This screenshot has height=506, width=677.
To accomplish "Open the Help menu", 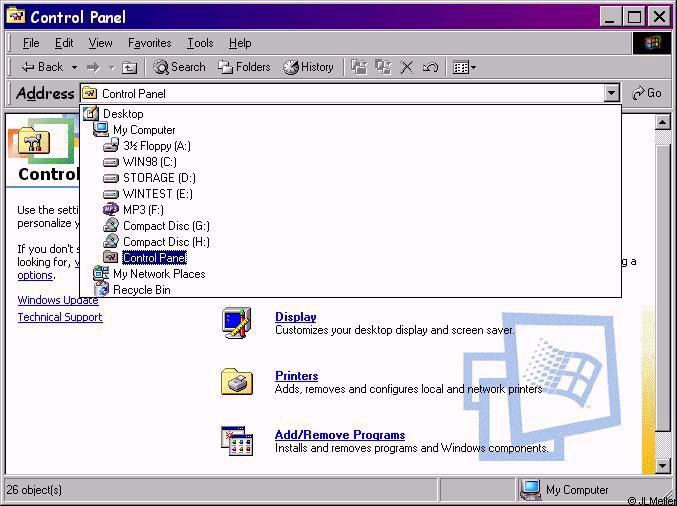I will pyautogui.click(x=240, y=43).
